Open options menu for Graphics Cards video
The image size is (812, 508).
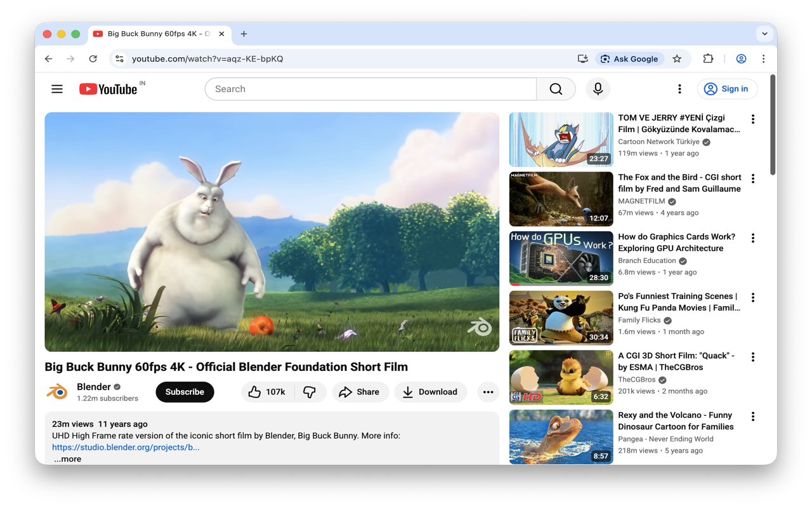tap(753, 238)
